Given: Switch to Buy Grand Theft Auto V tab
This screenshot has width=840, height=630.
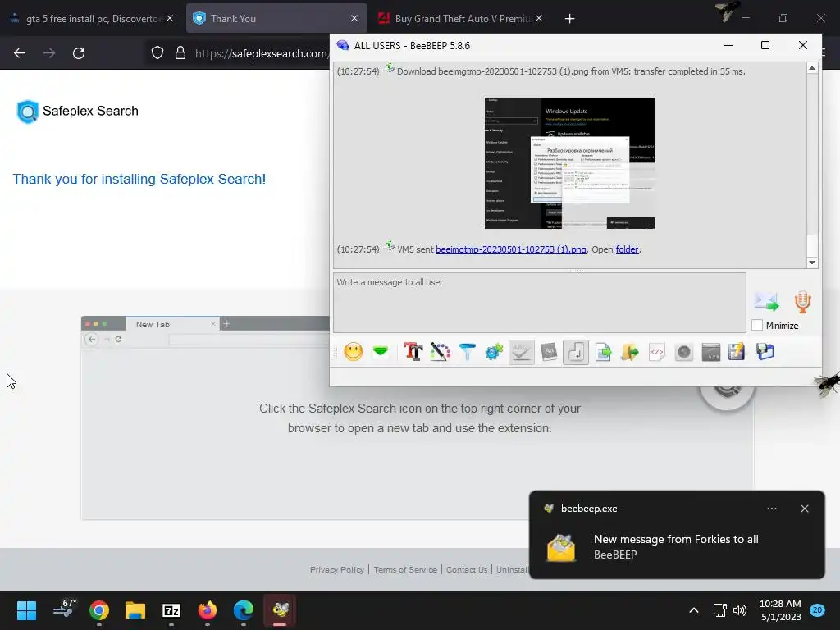Looking at the screenshot, I should tap(461, 19).
